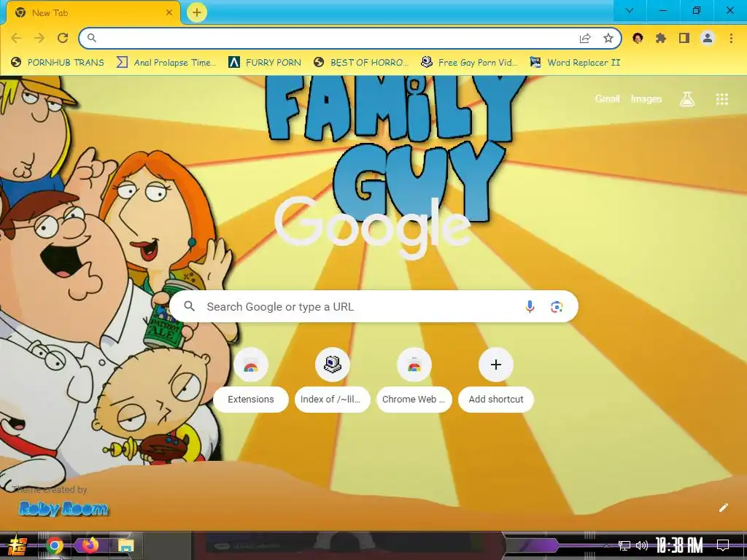The width and height of the screenshot is (747, 560).
Task: Click the magnifier icon in address bar
Action: pos(92,38)
